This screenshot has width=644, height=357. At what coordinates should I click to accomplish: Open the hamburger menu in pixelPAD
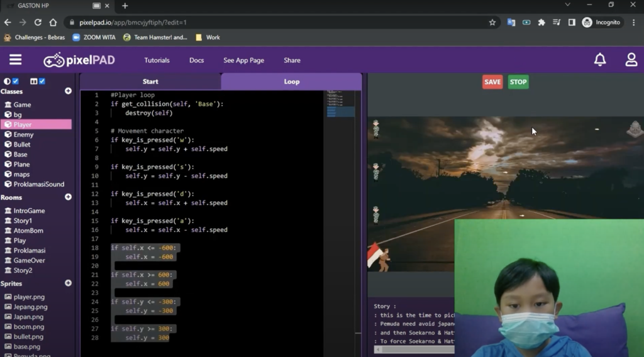point(15,60)
